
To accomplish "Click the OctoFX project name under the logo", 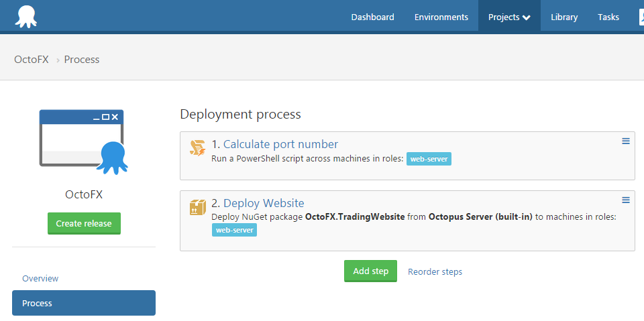I will (x=84, y=194).
